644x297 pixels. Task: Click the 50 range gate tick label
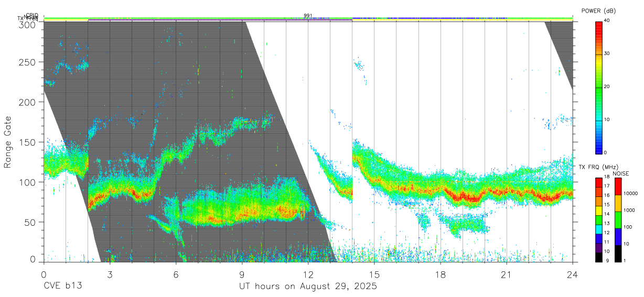pyautogui.click(x=30, y=222)
